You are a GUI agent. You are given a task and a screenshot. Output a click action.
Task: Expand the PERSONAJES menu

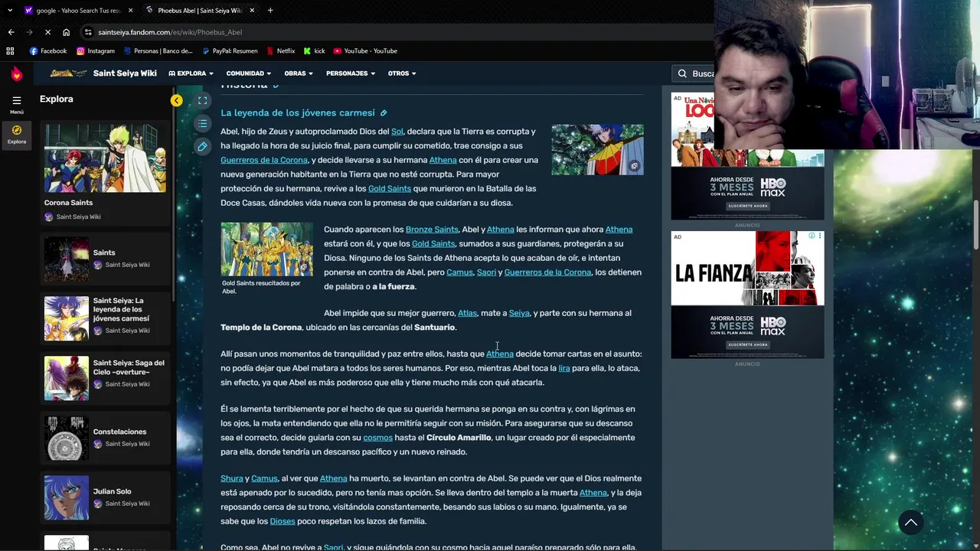350,73
